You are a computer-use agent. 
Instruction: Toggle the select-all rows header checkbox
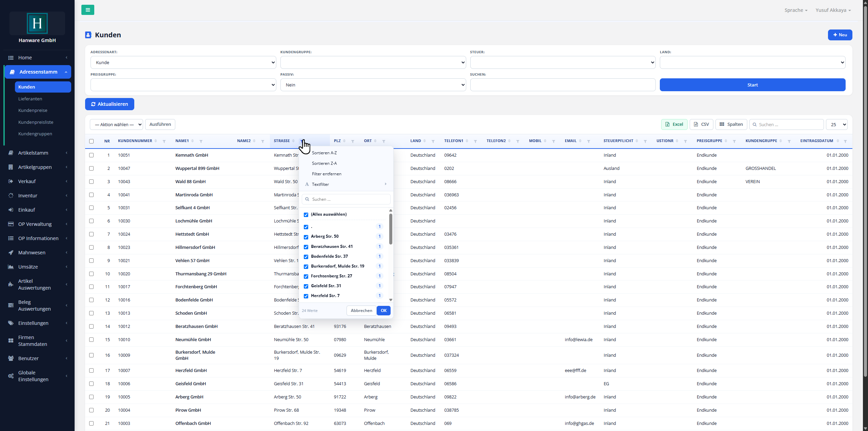(x=91, y=141)
